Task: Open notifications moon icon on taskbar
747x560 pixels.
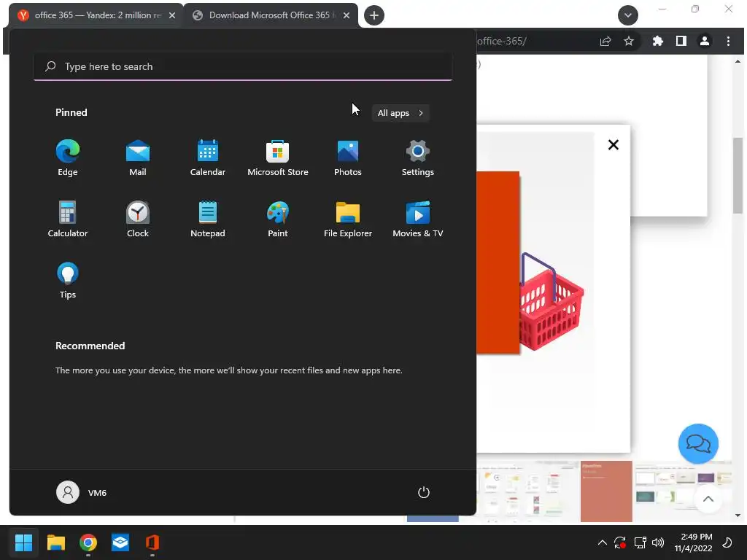Action: tap(727, 542)
